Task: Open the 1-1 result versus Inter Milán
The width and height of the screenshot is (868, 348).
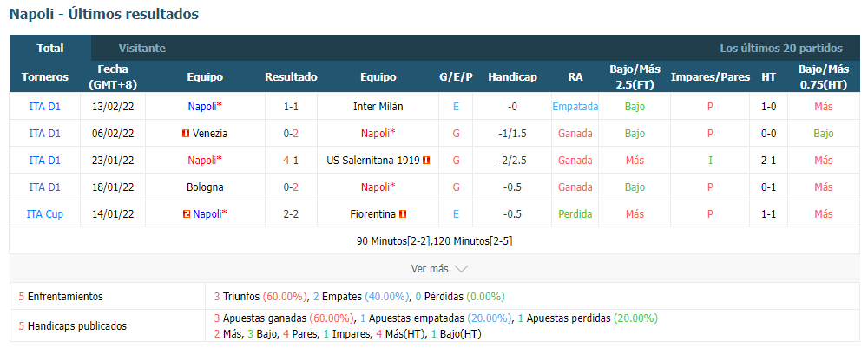Action: point(291,107)
